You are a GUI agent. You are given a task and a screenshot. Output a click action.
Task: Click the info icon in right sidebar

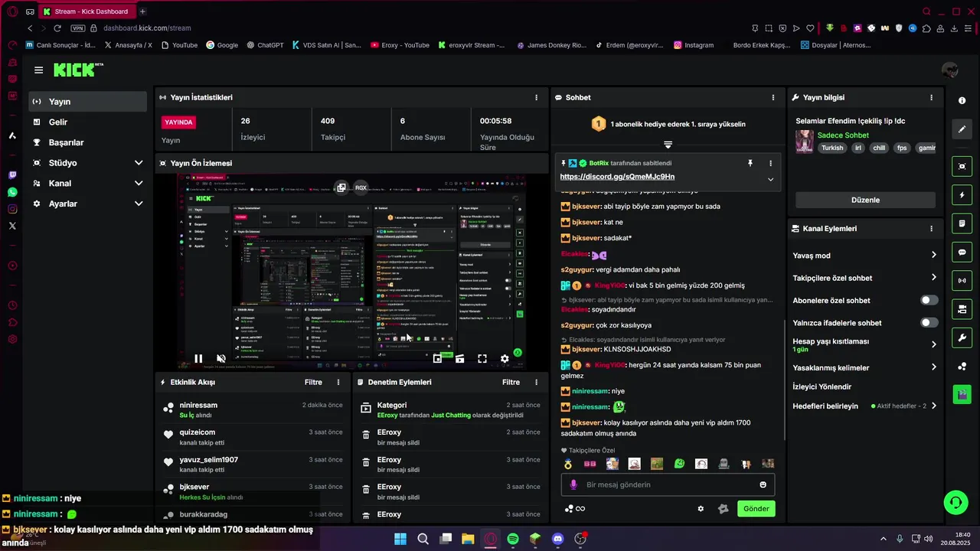(x=962, y=101)
